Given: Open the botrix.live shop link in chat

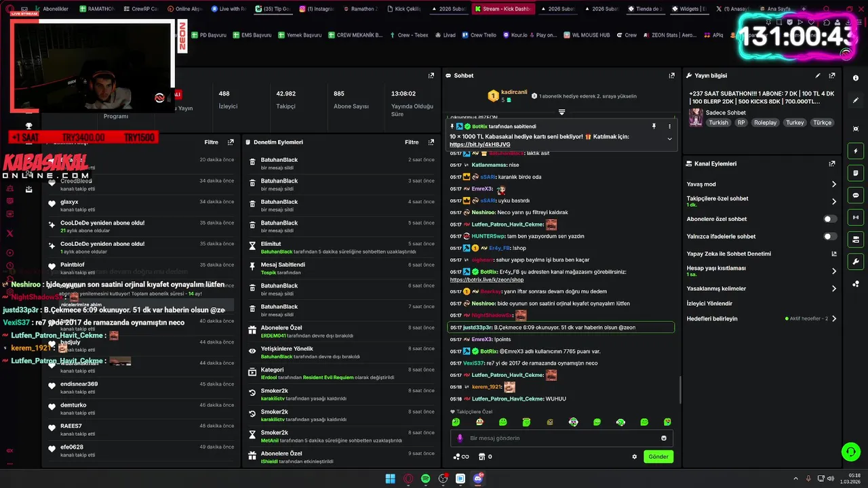Looking at the screenshot, I should [x=487, y=280].
